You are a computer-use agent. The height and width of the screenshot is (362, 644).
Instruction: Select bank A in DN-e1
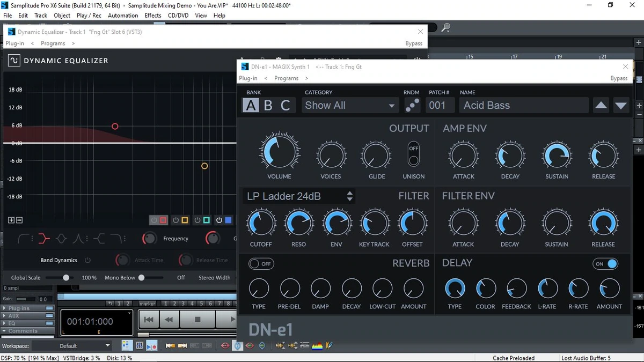[251, 106]
